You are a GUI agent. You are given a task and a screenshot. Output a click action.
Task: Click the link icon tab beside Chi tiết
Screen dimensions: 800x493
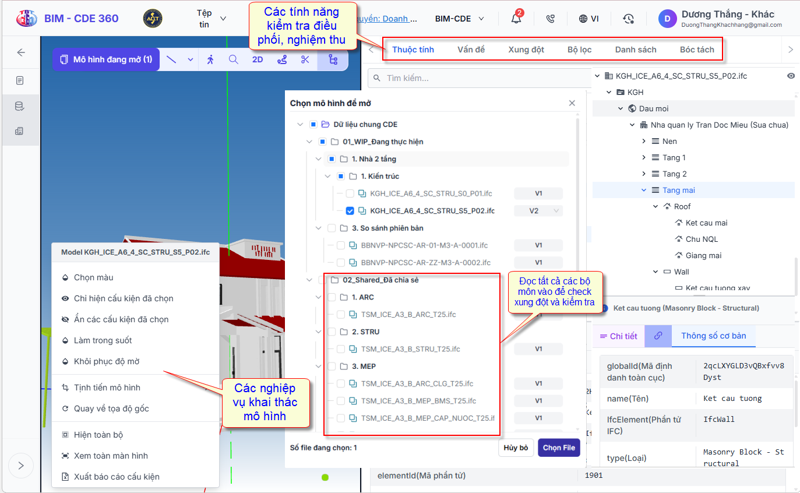(658, 336)
